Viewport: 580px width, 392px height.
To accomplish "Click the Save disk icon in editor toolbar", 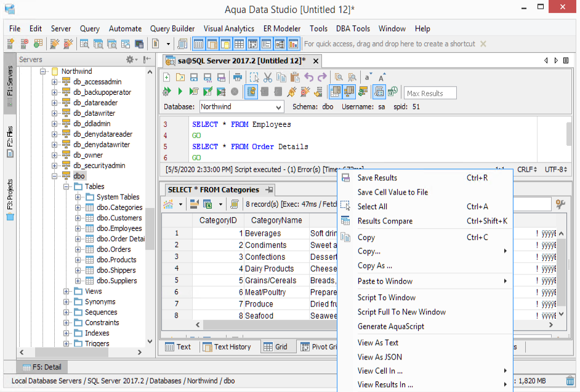I will [x=194, y=78].
